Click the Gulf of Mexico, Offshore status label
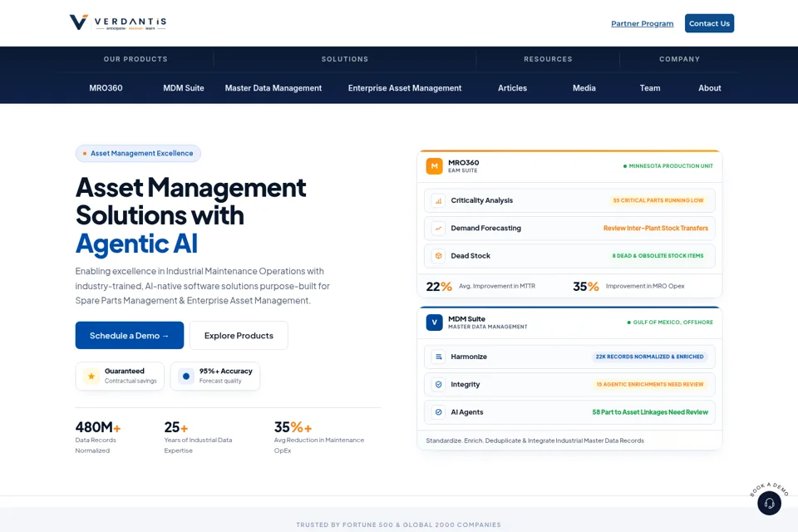Viewport: 798px width, 532px height. (x=670, y=323)
